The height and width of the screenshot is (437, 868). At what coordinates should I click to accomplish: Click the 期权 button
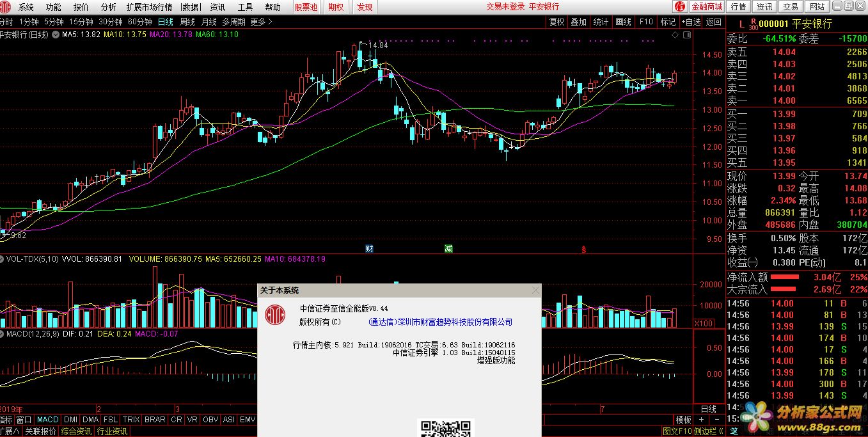(x=336, y=7)
